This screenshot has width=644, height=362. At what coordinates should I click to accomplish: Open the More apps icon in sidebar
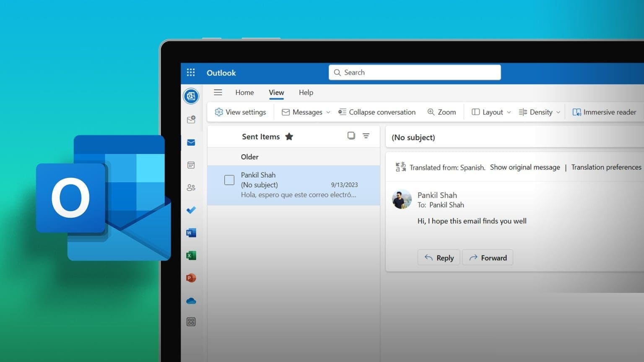click(191, 322)
